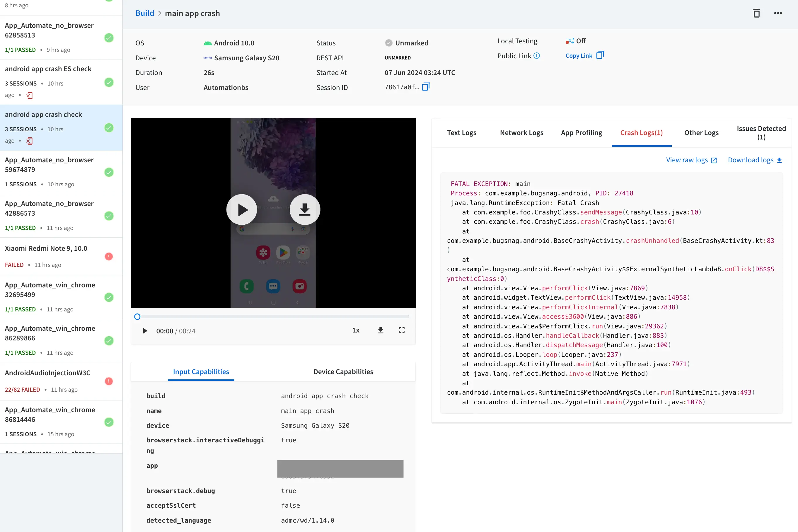Open the three-dot more options menu
Screen dimensions: 798x532
(x=778, y=13)
